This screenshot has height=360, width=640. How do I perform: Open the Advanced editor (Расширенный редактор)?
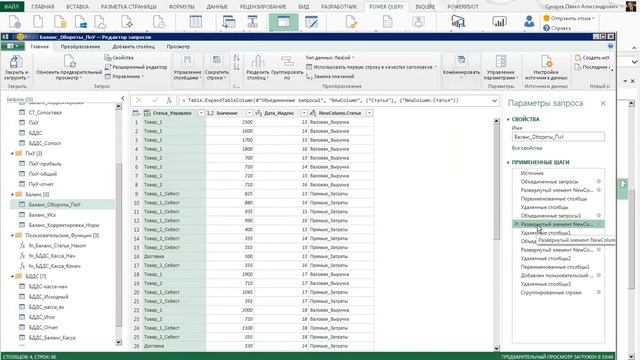[136, 67]
